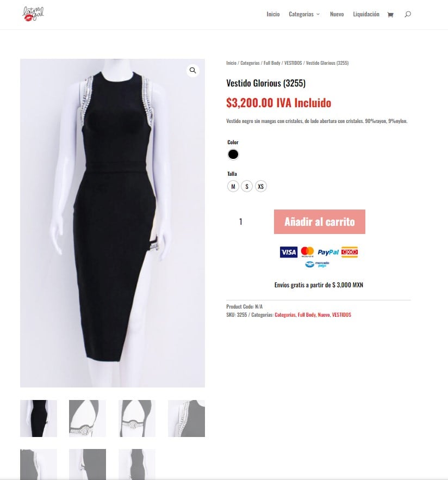Select size M
Screen dimensions: 448x480
click(x=233, y=186)
